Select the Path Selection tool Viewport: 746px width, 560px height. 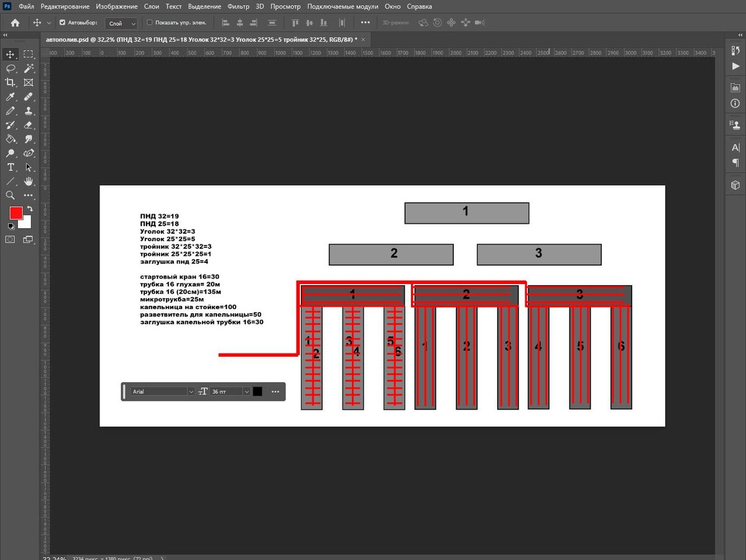tap(29, 167)
